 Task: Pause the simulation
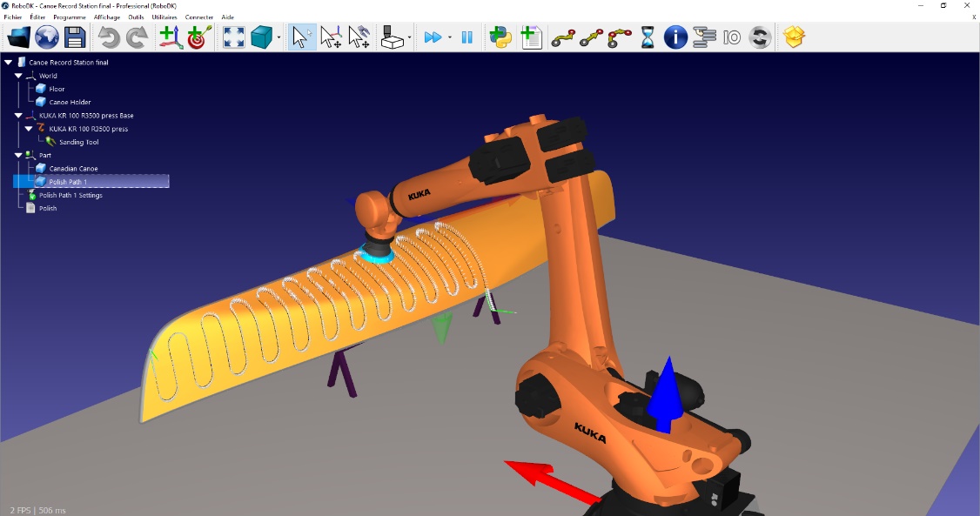coord(467,37)
